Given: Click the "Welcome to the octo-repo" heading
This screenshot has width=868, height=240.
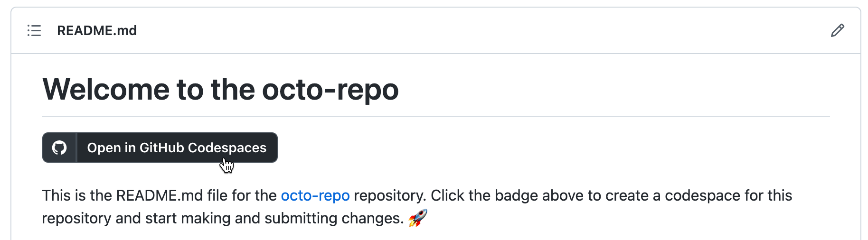Looking at the screenshot, I should (220, 89).
